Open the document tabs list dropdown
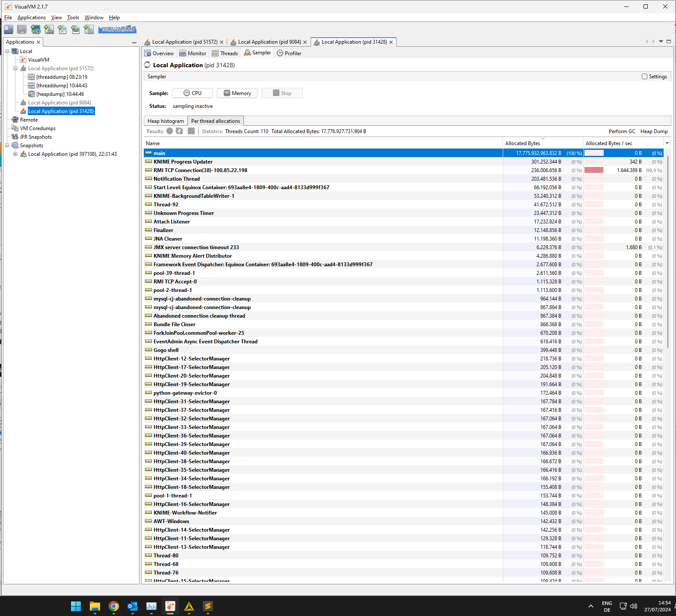Screen dimensions: 676x616 coord(661,42)
